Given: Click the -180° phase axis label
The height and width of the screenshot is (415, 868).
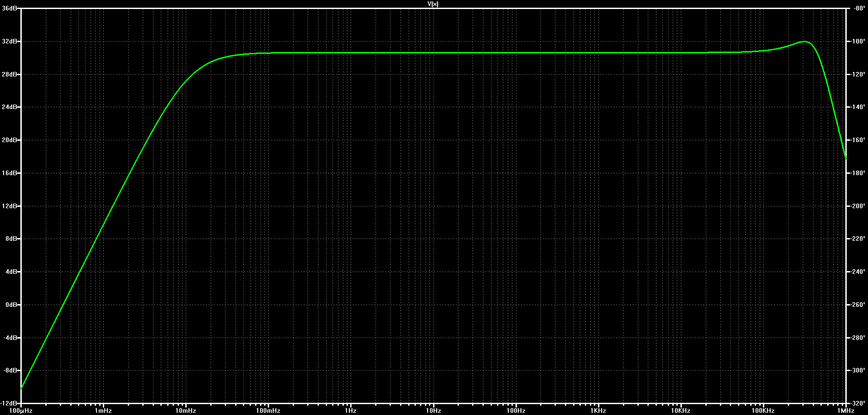Looking at the screenshot, I should [x=858, y=173].
